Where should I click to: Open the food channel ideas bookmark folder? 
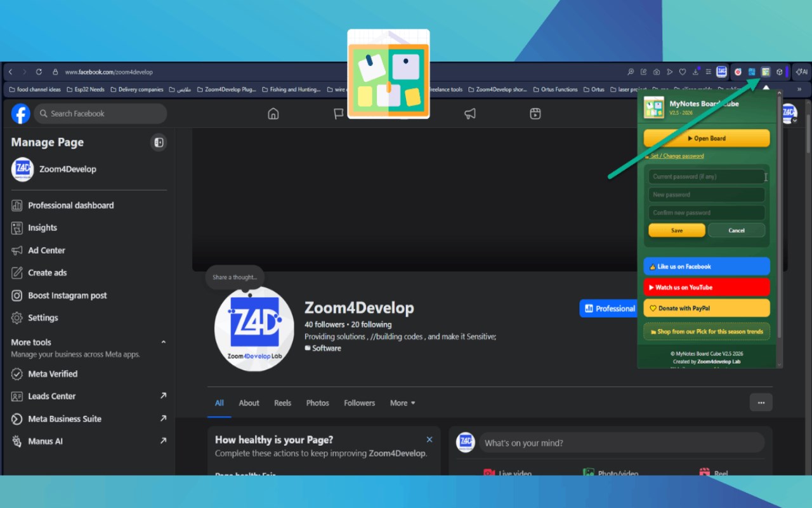coord(35,90)
